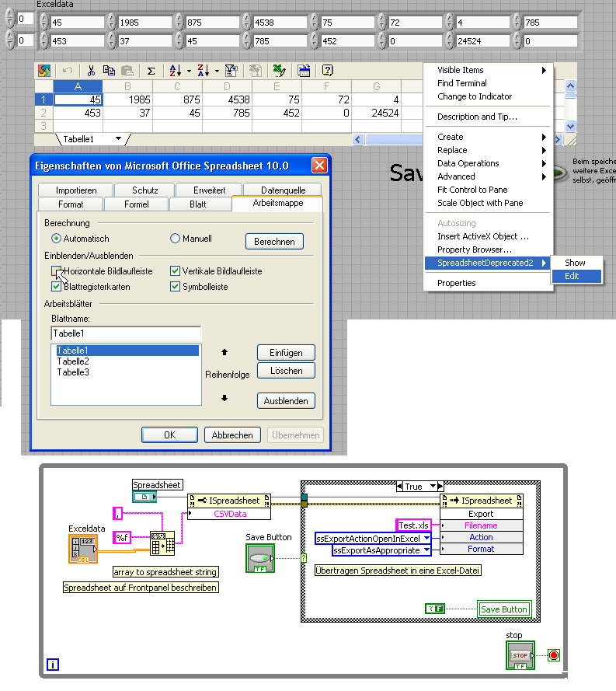Close the Eigenschaften dialog with X

[319, 166]
